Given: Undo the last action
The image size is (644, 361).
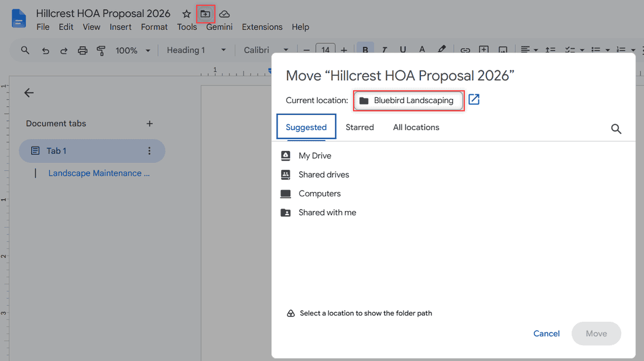Looking at the screenshot, I should click(45, 50).
